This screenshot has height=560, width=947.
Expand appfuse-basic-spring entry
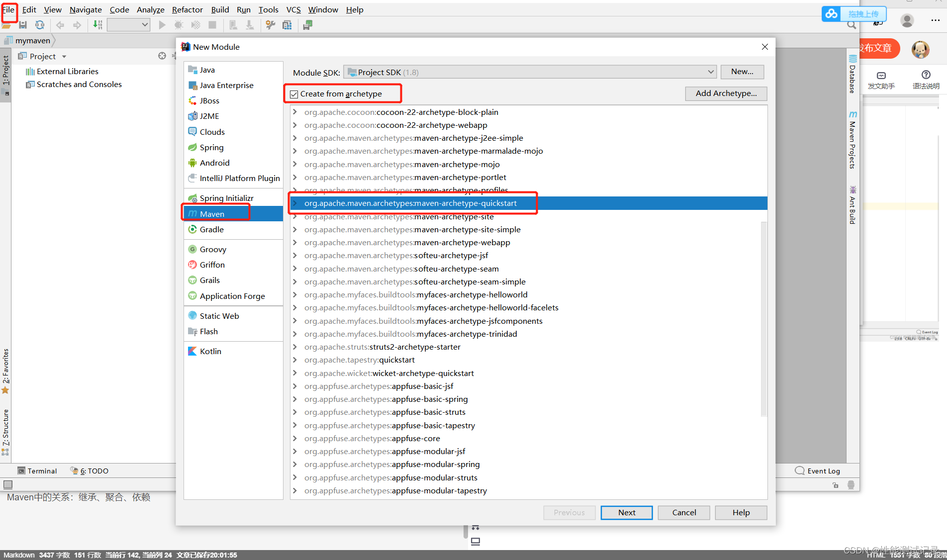tap(294, 399)
